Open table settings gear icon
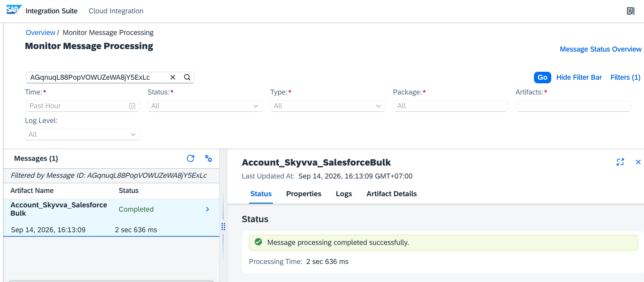The image size is (644, 282). [209, 158]
